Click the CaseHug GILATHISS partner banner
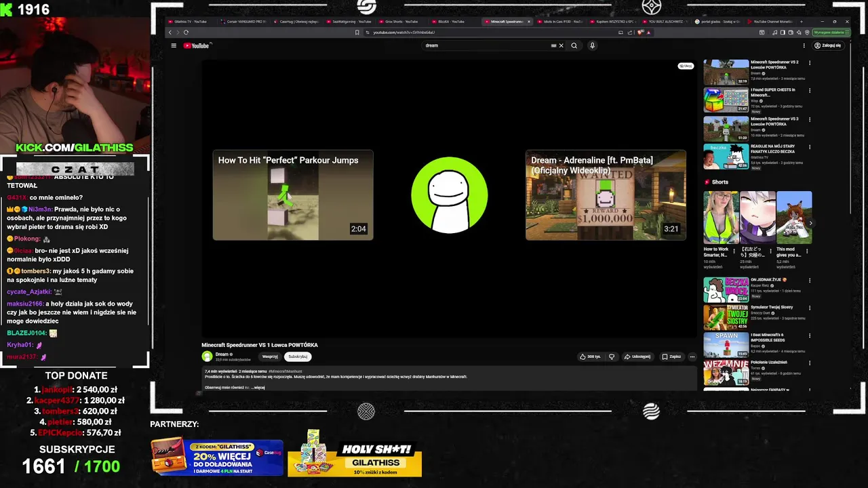Image resolution: width=868 pixels, height=488 pixels. (x=217, y=457)
